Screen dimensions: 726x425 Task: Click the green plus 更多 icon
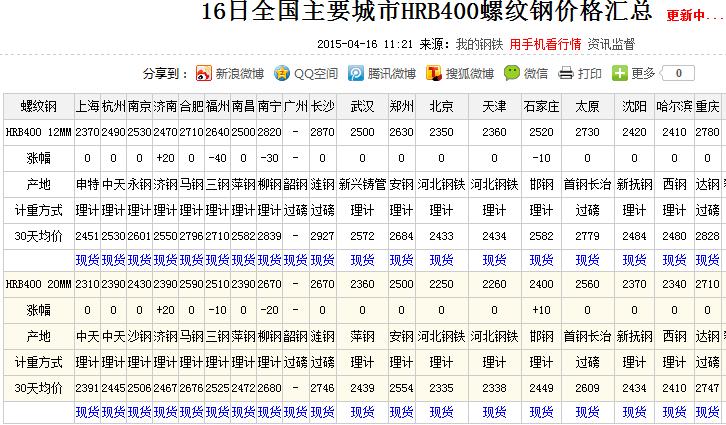point(620,73)
